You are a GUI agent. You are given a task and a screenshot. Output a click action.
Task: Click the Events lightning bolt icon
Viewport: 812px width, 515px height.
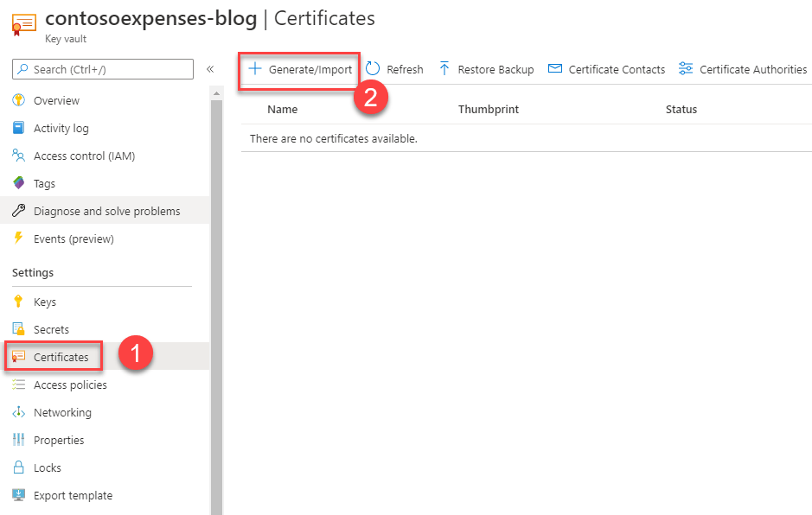[18, 238]
